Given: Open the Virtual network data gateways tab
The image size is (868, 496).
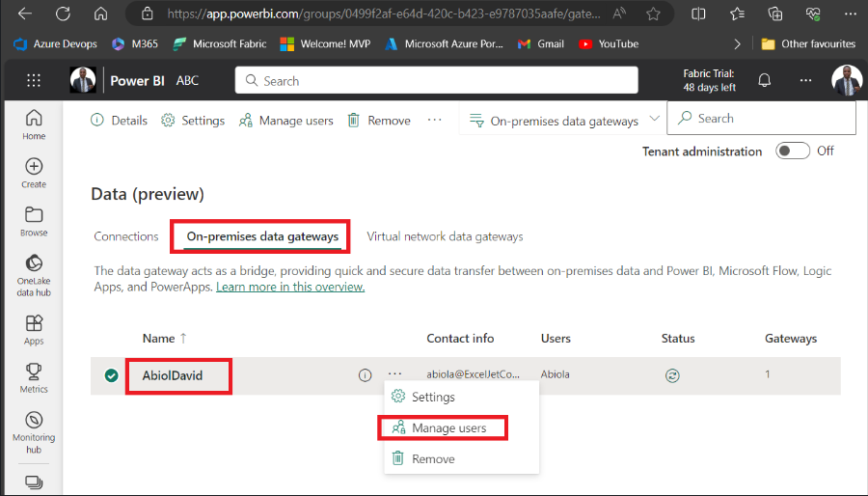Looking at the screenshot, I should 445,236.
